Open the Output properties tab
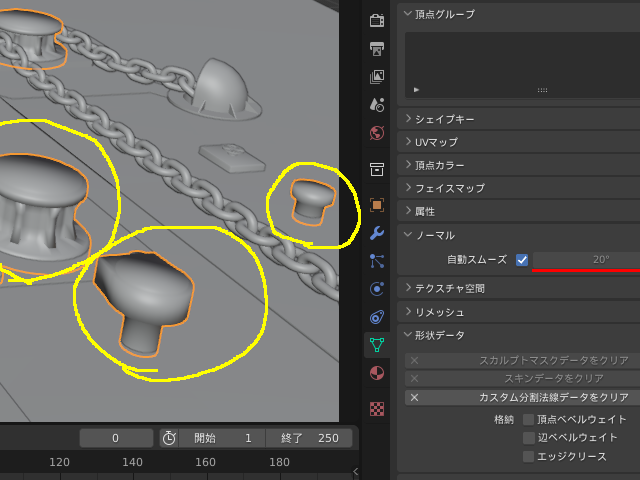Viewport: 640px width, 480px height. (x=377, y=49)
